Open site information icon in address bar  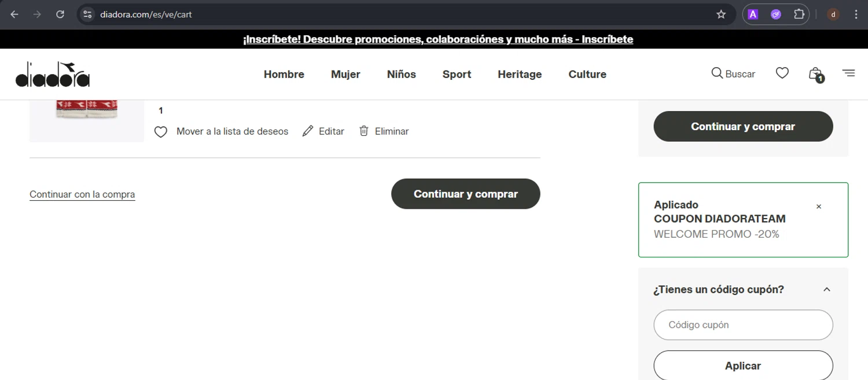coord(87,14)
